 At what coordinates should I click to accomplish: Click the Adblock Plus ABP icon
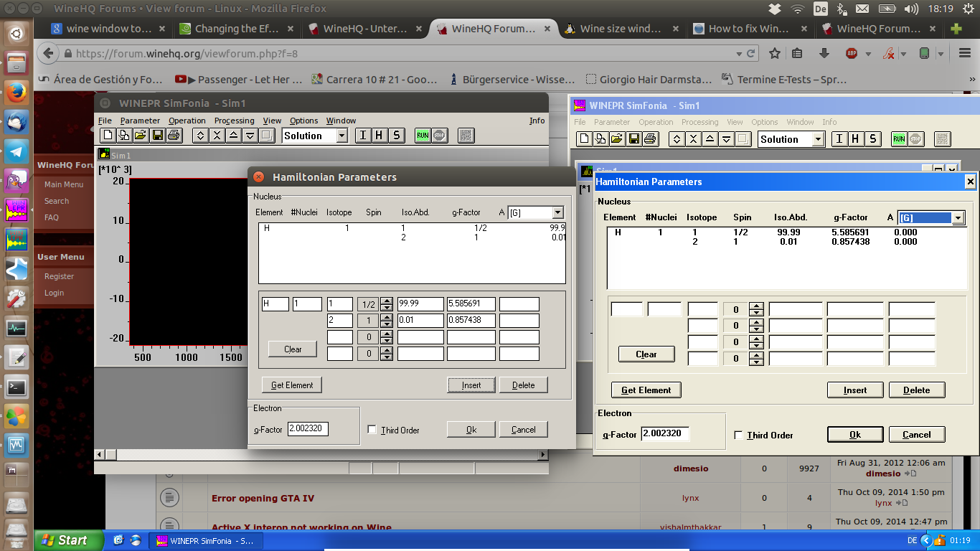(852, 54)
